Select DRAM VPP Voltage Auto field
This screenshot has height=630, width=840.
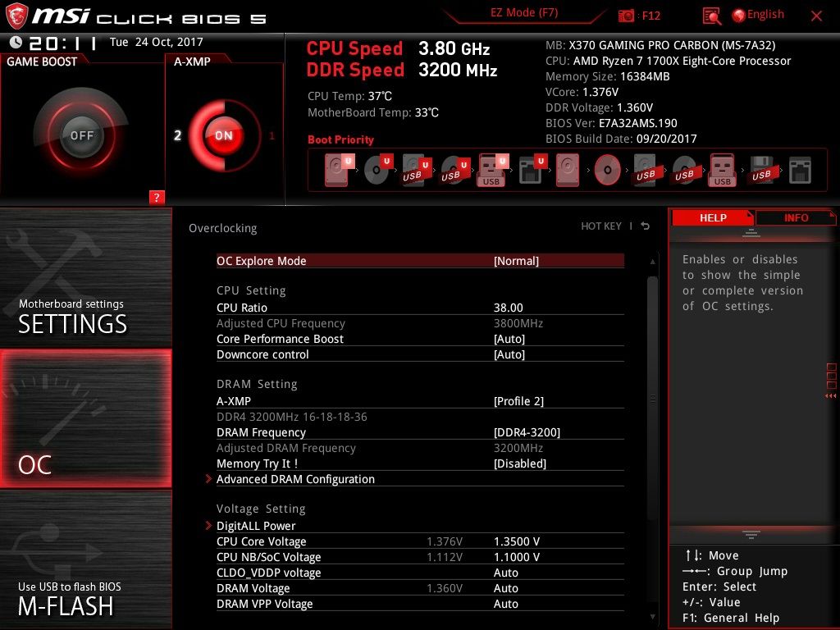420,603
